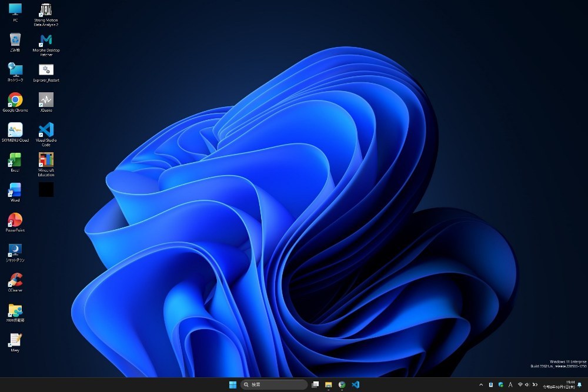Select the ごみ箱 recycle bin icon
Image resolution: width=588 pixels, height=392 pixels.
coord(15,42)
